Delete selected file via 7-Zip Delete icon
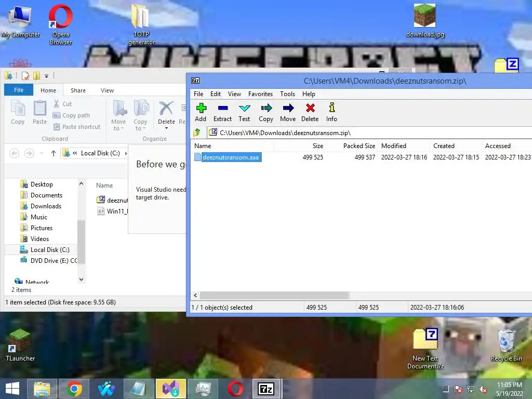This screenshot has height=399, width=532. tap(310, 112)
